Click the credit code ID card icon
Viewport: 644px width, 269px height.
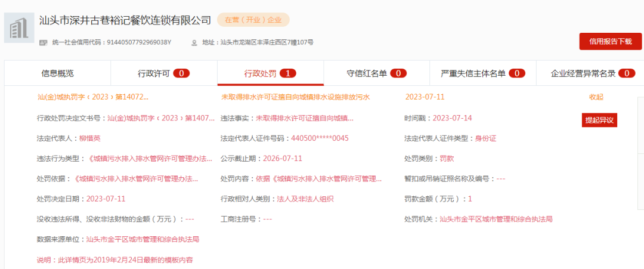pyautogui.click(x=43, y=42)
